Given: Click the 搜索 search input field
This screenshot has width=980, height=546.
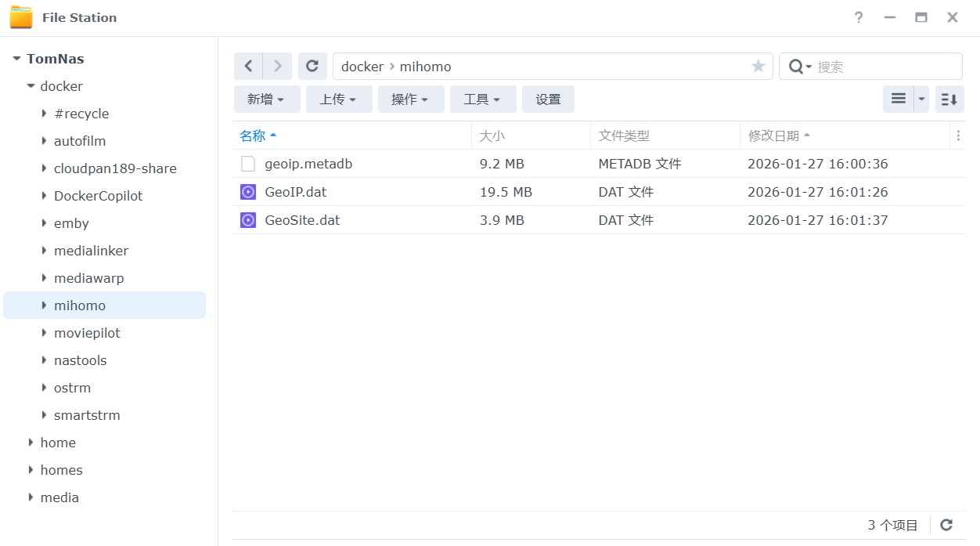Looking at the screenshot, I should pos(885,67).
